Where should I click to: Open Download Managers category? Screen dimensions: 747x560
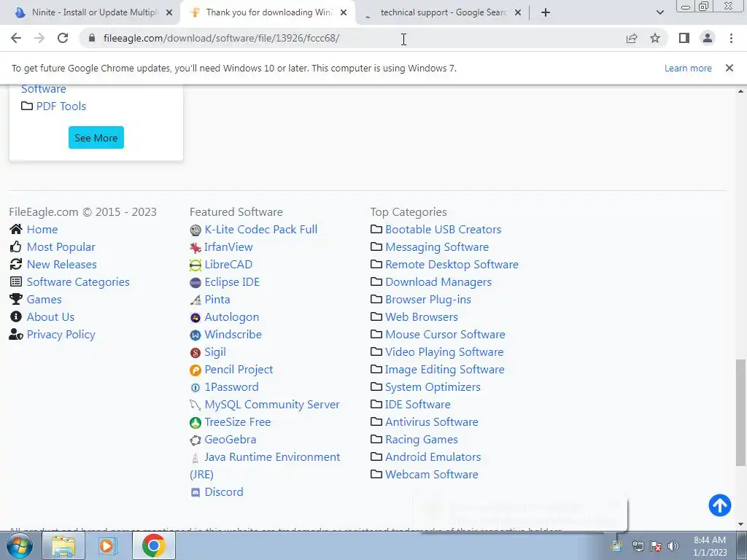438,282
